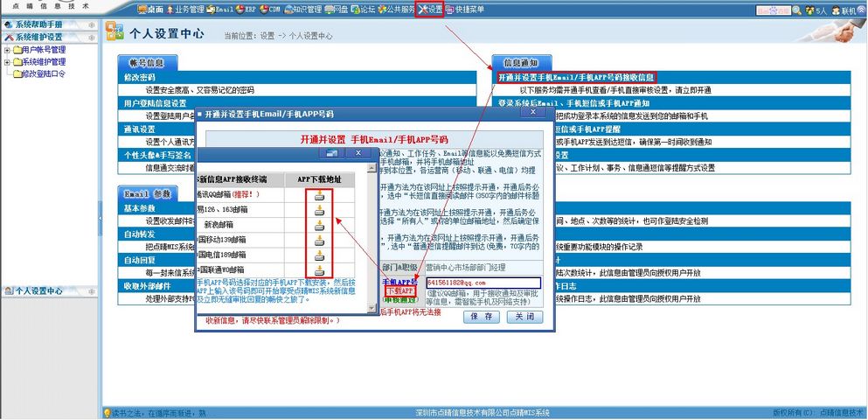
Task: Click download icon for 中国联通WO邮箱
Action: click(319, 269)
